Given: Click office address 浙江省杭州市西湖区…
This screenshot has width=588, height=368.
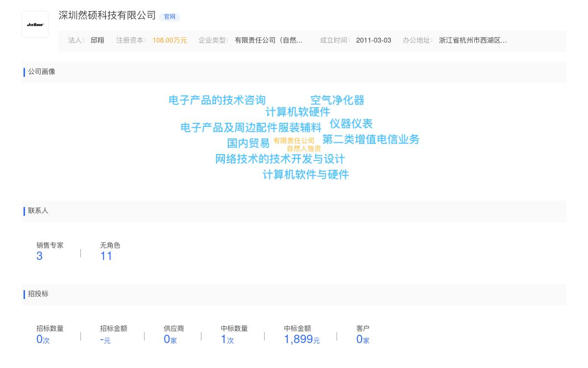Looking at the screenshot, I should click(473, 41).
